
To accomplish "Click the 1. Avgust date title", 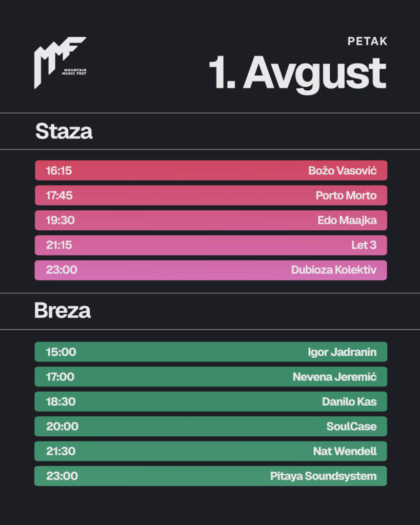I will (x=297, y=74).
